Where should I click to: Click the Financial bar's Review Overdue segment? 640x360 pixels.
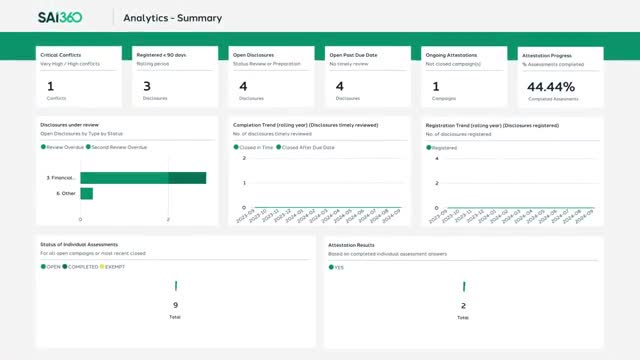(124, 178)
